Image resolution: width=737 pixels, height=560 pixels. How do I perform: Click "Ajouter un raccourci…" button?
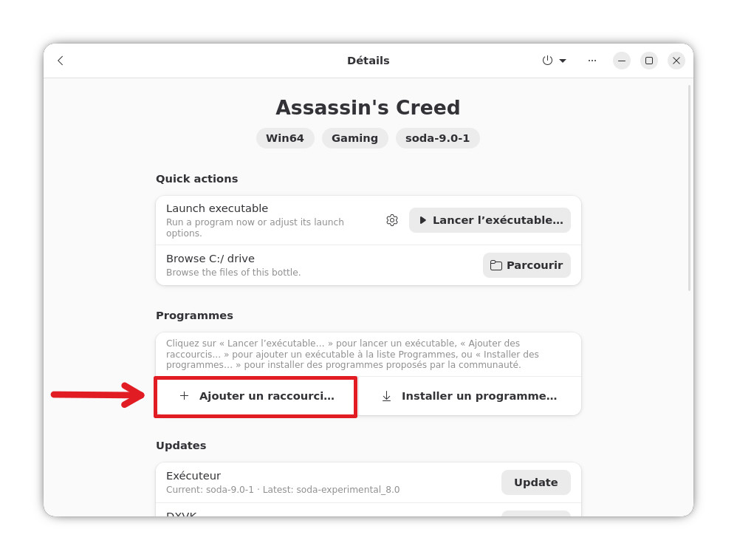point(256,396)
